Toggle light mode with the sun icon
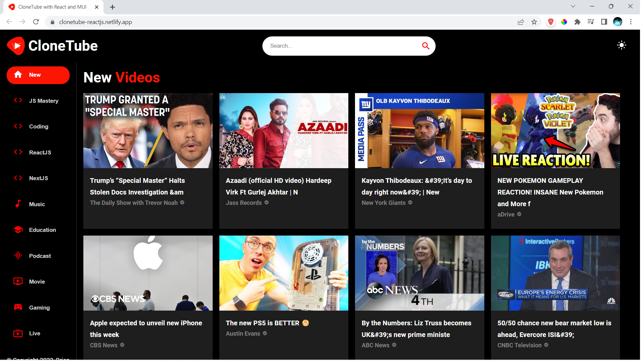 pos(625,45)
